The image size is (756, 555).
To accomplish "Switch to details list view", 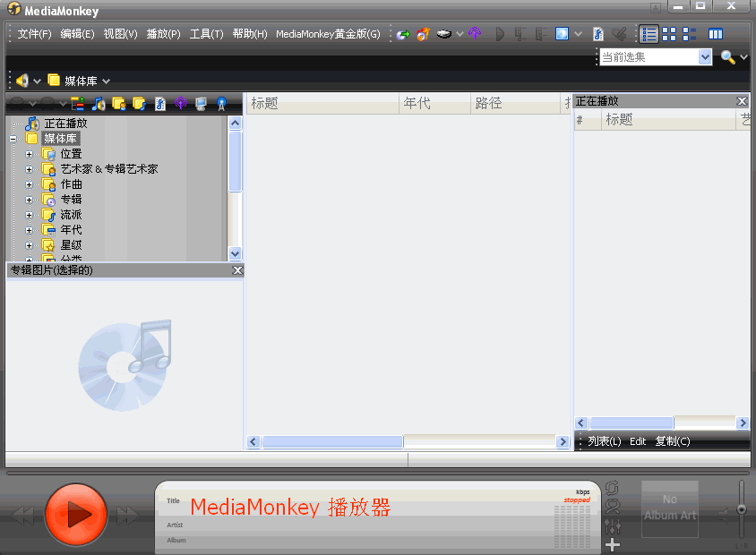I will point(649,34).
